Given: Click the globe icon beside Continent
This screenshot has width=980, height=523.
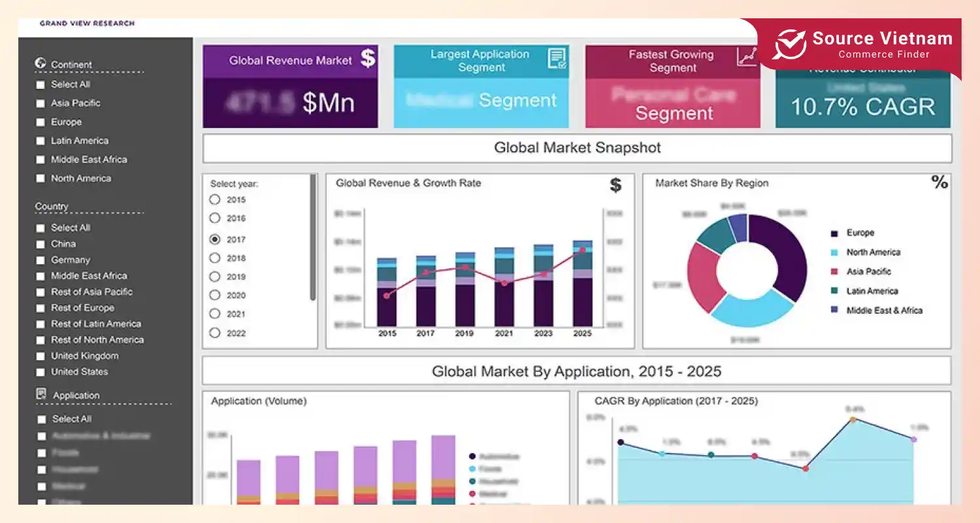Looking at the screenshot, I should pyautogui.click(x=41, y=63).
